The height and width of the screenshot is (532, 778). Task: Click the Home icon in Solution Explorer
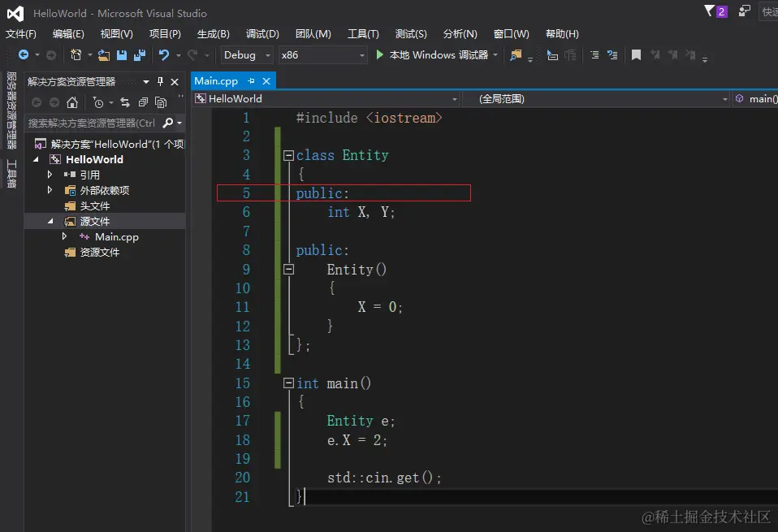(72, 102)
